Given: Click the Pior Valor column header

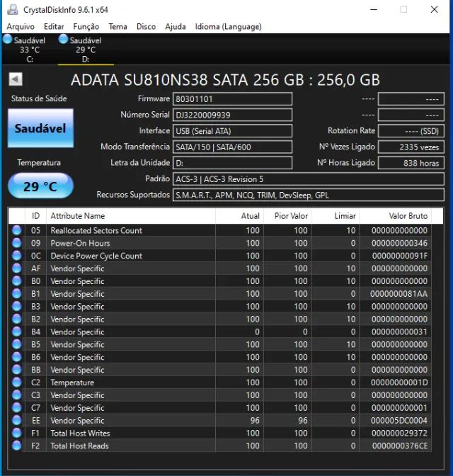Looking at the screenshot, I should tap(287, 216).
